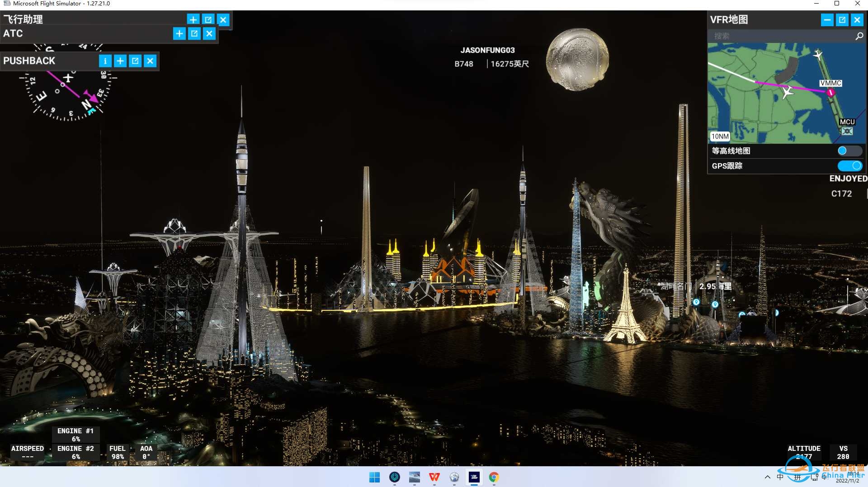Click the MCU VOR symbol on map
This screenshot has width=868, height=487.
847,131
